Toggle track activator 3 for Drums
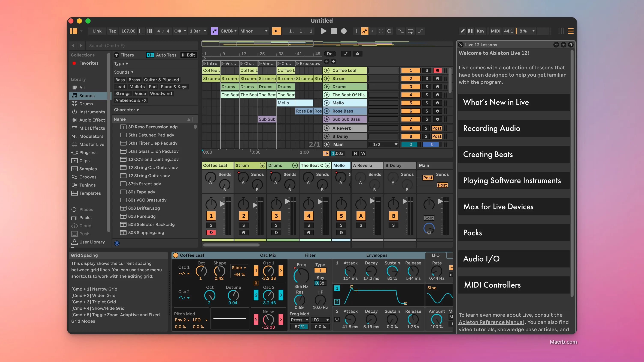The height and width of the screenshot is (362, 644). (x=410, y=87)
